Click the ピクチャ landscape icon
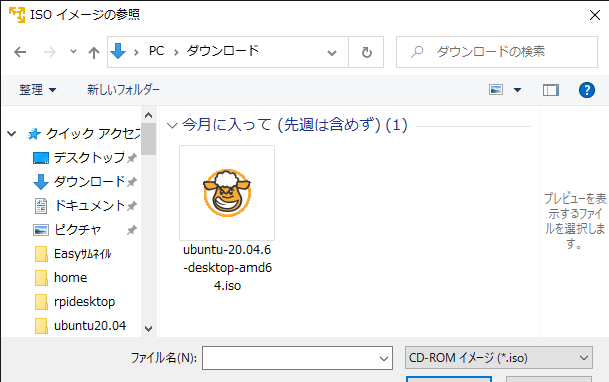 tap(41, 230)
